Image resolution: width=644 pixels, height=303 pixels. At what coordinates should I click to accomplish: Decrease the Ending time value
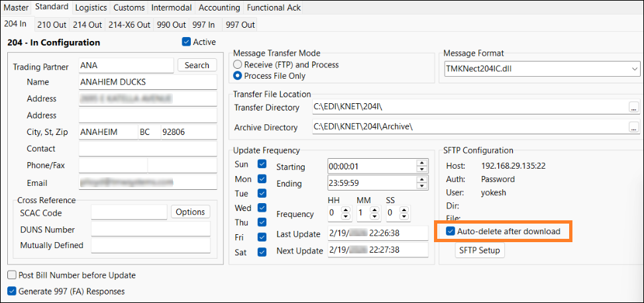pos(422,186)
